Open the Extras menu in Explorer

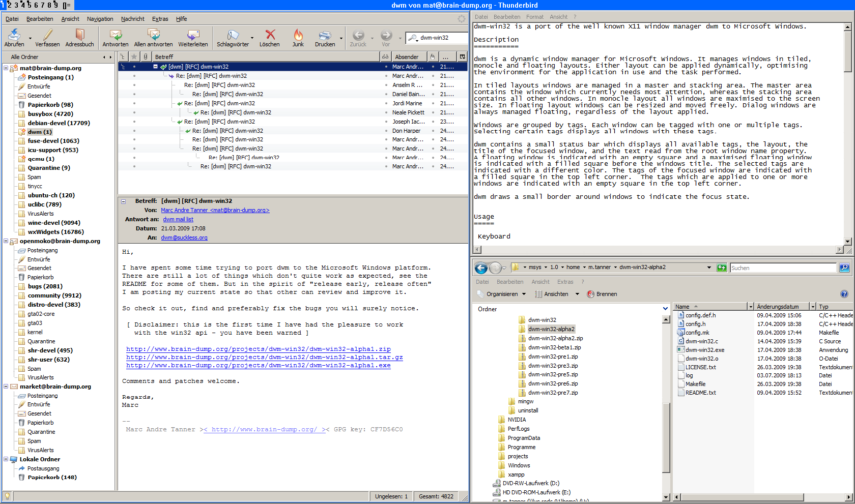coord(565,282)
